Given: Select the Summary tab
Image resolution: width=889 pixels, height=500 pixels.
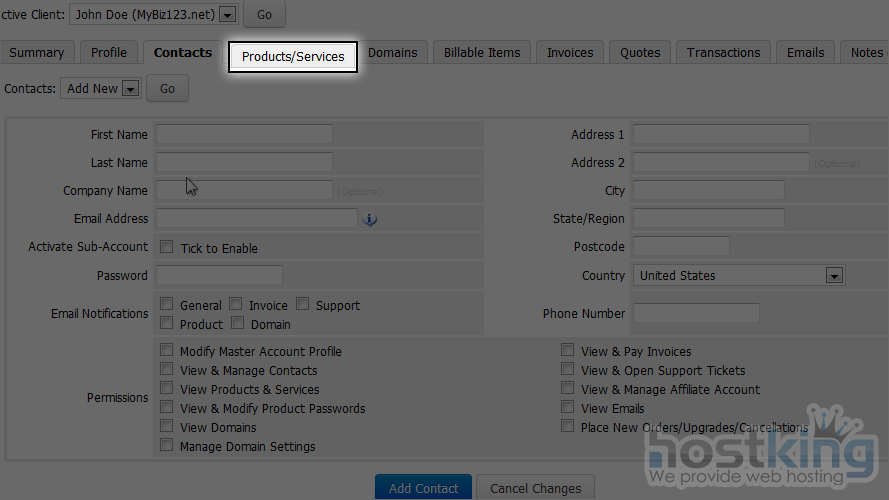Looking at the screenshot, I should pos(37,53).
